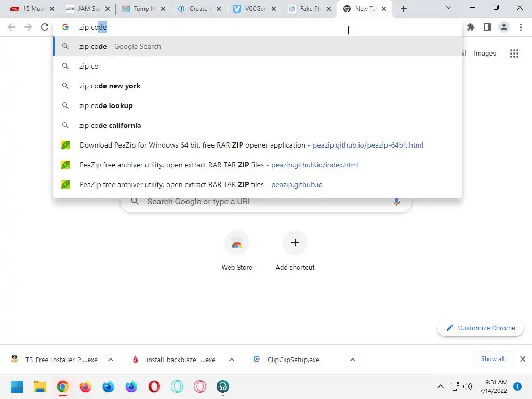Open the volume speaker icon

[x=468, y=387]
